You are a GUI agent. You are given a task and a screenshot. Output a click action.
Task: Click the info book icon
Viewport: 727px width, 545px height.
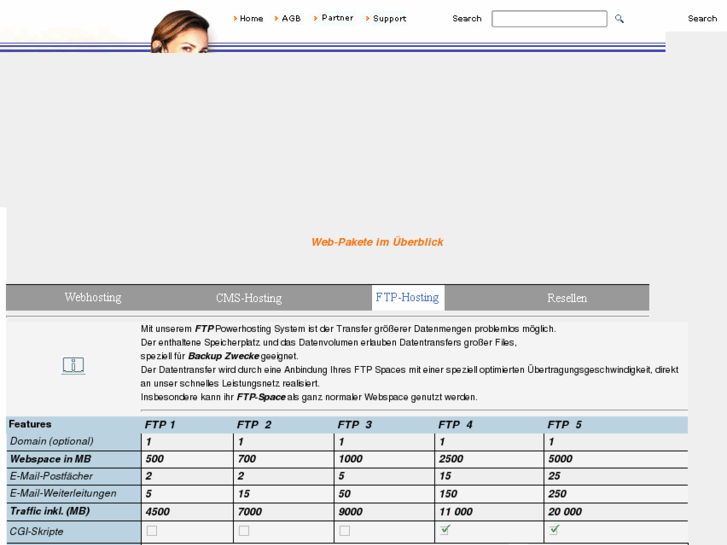[x=73, y=365]
